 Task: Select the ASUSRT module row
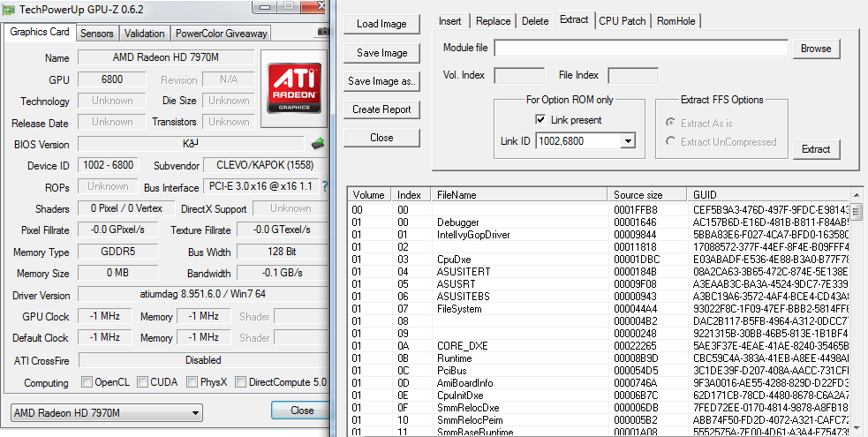point(599,283)
